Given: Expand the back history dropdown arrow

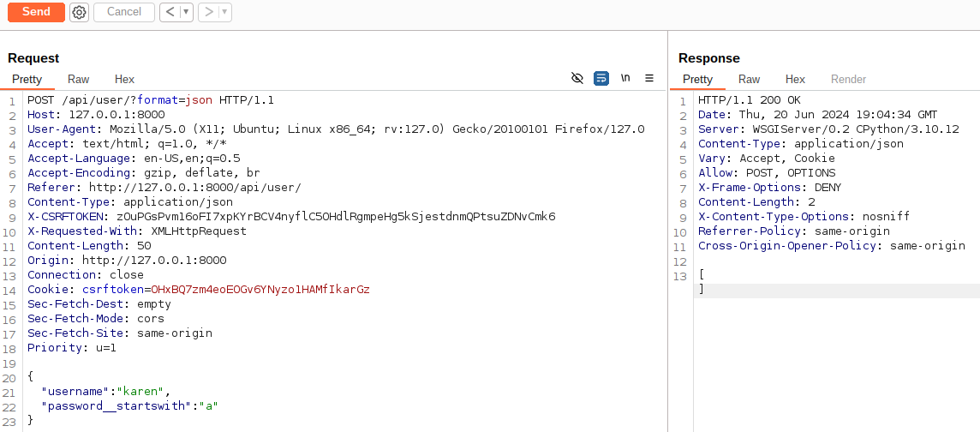Looking at the screenshot, I should 186,12.
